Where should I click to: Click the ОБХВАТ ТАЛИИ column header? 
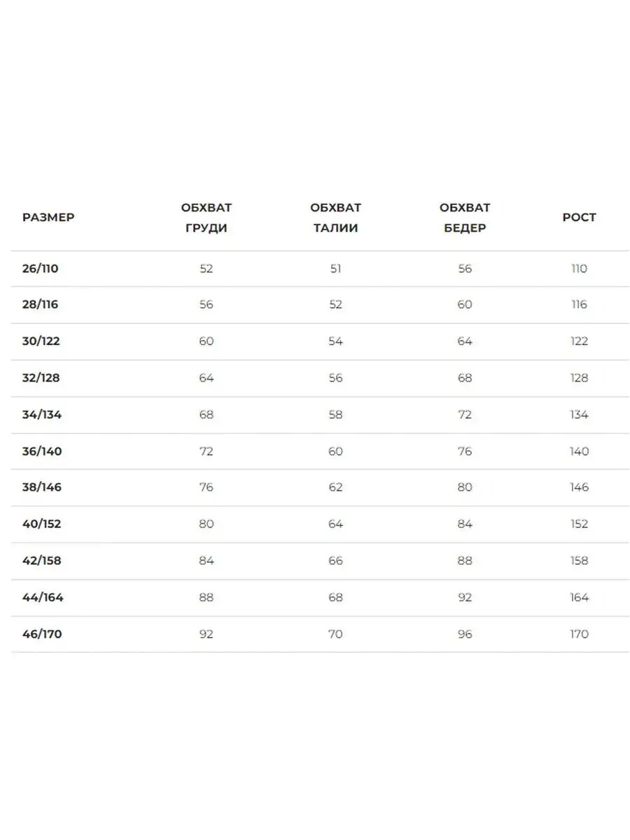click(335, 218)
